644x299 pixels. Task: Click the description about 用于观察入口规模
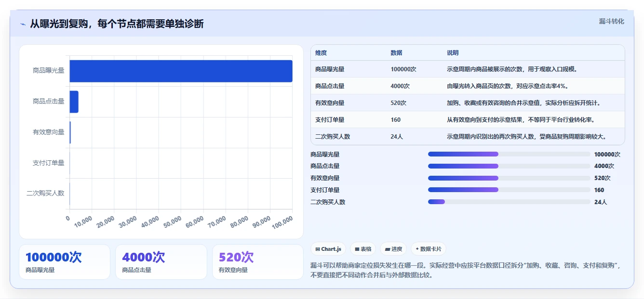[512, 69]
